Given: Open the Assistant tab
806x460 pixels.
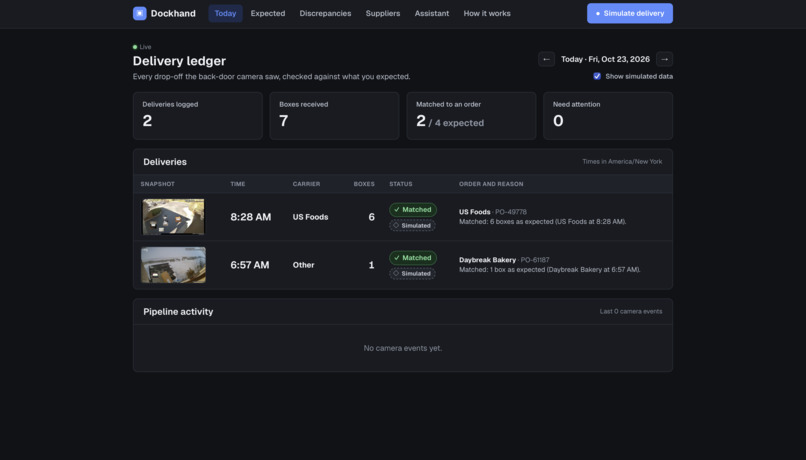Looking at the screenshot, I should click(x=432, y=13).
